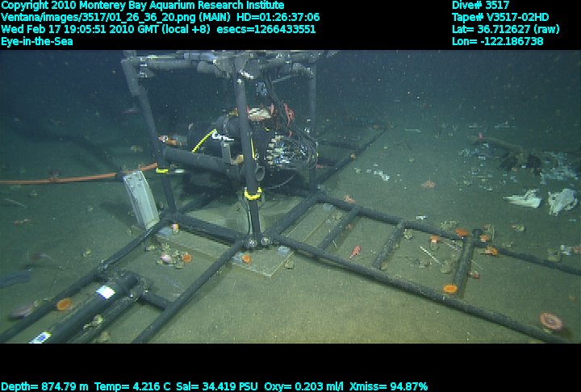Screen dimensions: 581x392
Task: Click the Eye-in-the-Sea label
Action: click(x=37, y=41)
